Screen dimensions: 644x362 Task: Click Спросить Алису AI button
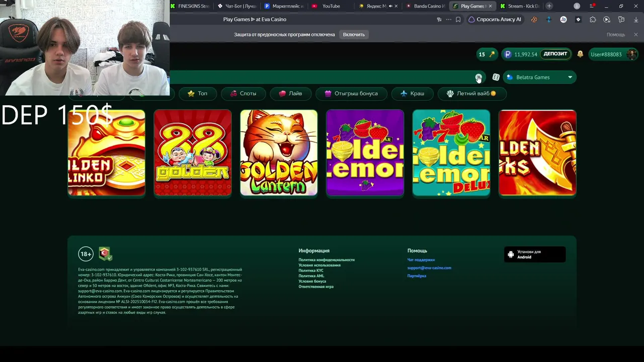[495, 20]
